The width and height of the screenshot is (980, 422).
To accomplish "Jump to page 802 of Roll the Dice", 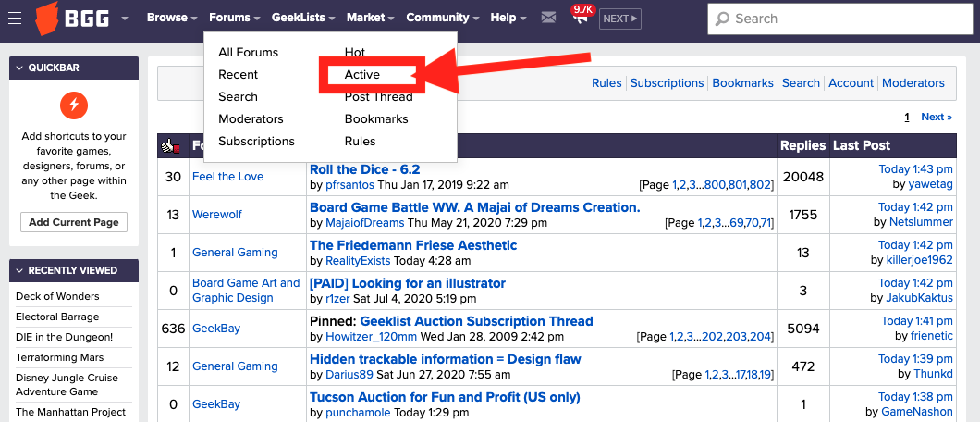I will [761, 186].
